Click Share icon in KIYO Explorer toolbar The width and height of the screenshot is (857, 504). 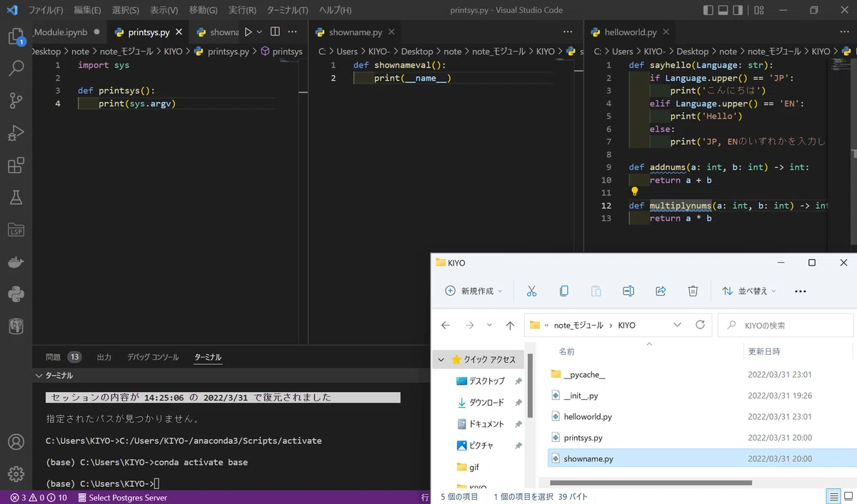pyautogui.click(x=661, y=291)
